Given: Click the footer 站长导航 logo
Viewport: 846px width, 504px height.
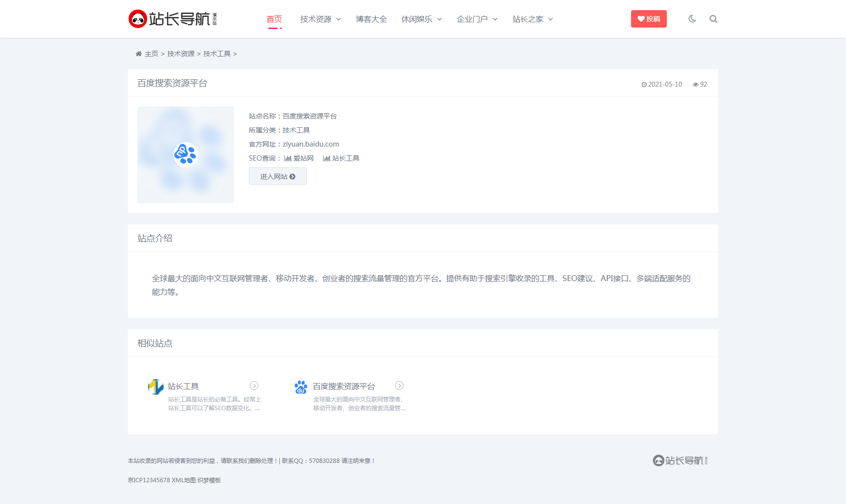Looking at the screenshot, I should tap(680, 460).
